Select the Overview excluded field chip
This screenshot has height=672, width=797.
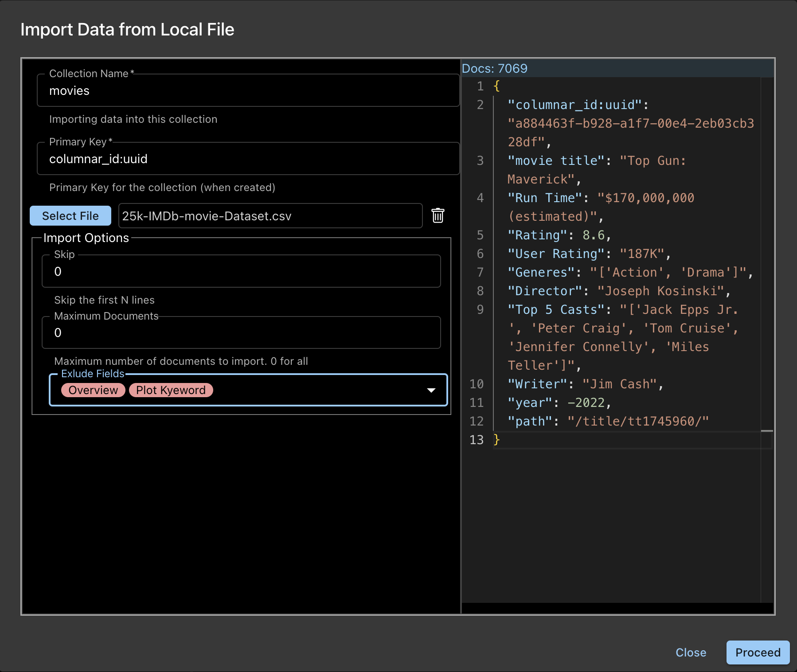[x=93, y=390]
